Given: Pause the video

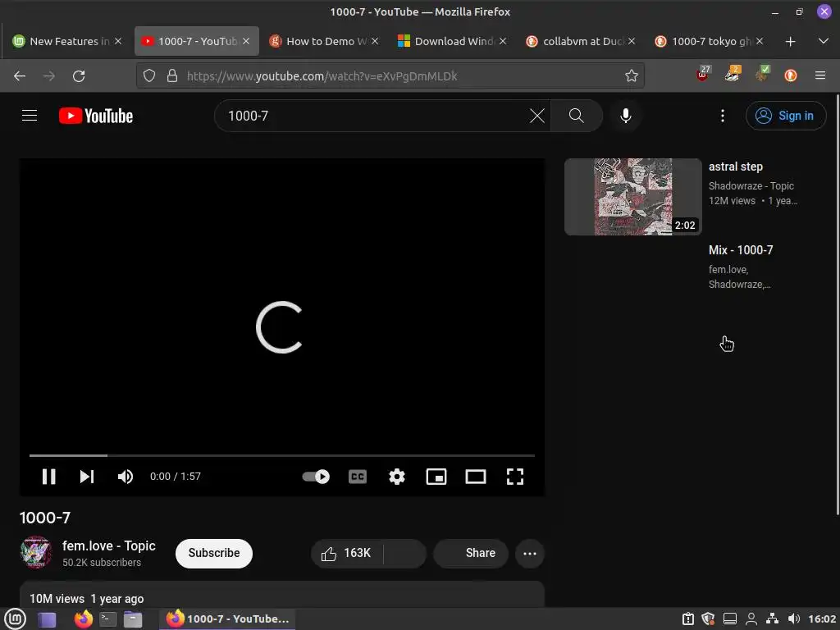Looking at the screenshot, I should 48,477.
